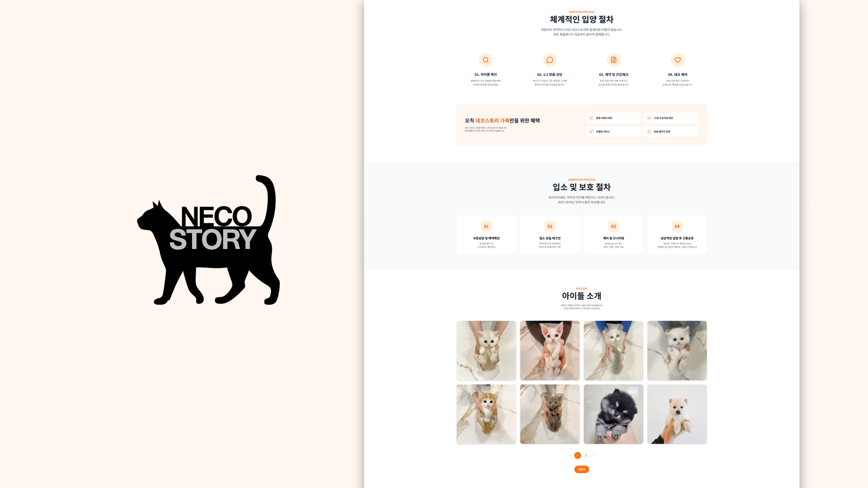868x488 pixels.
Task: Click the heart icon for 네코 케어
Action: coord(677,60)
